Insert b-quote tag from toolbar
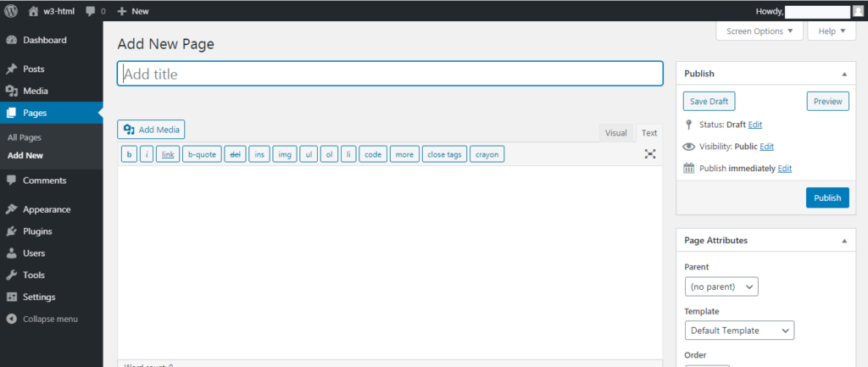Image resolution: width=868 pixels, height=367 pixels. [x=202, y=154]
